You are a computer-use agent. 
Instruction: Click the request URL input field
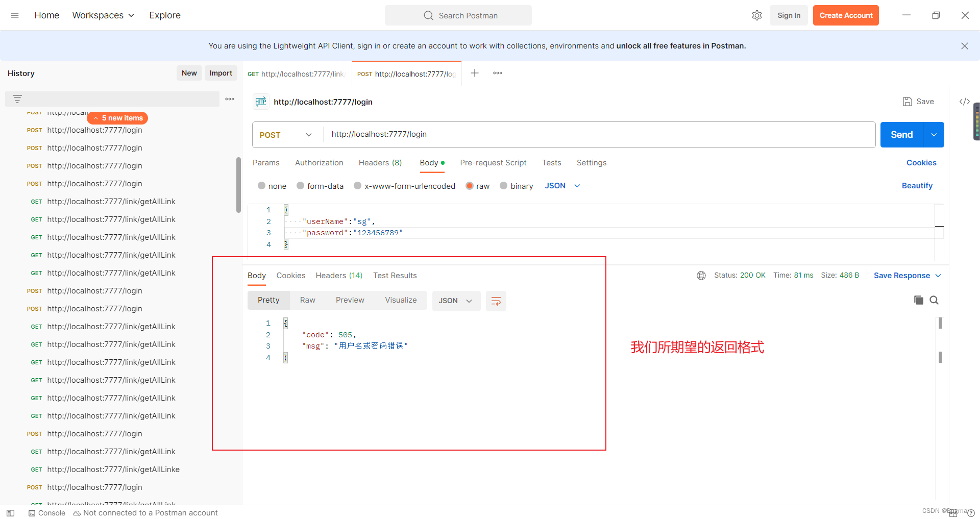click(x=600, y=135)
